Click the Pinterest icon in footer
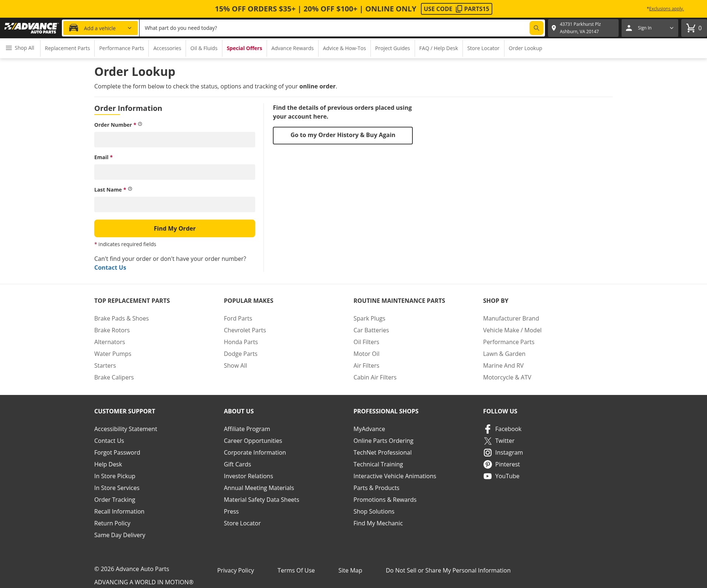 tap(488, 464)
